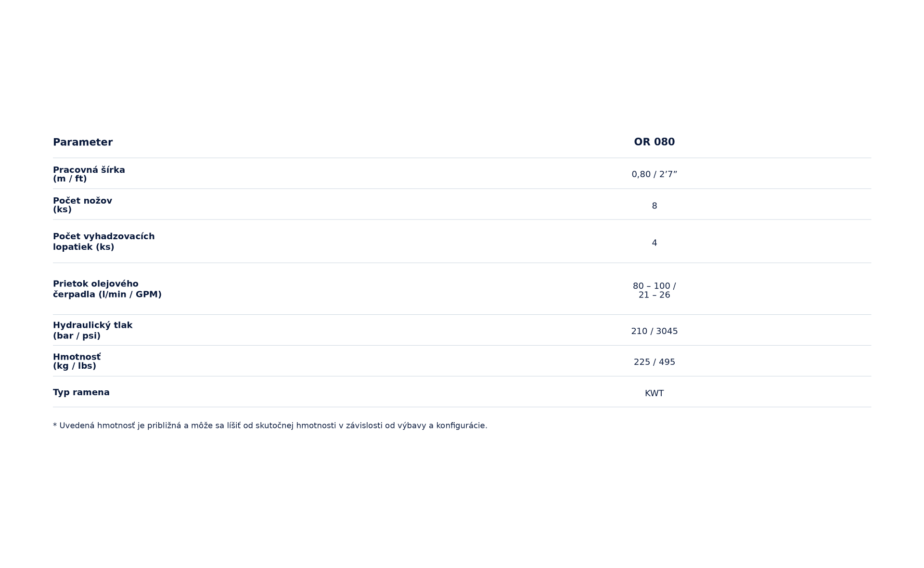Click the (kg / lbs) unit text
924x568 pixels.
[x=75, y=366]
